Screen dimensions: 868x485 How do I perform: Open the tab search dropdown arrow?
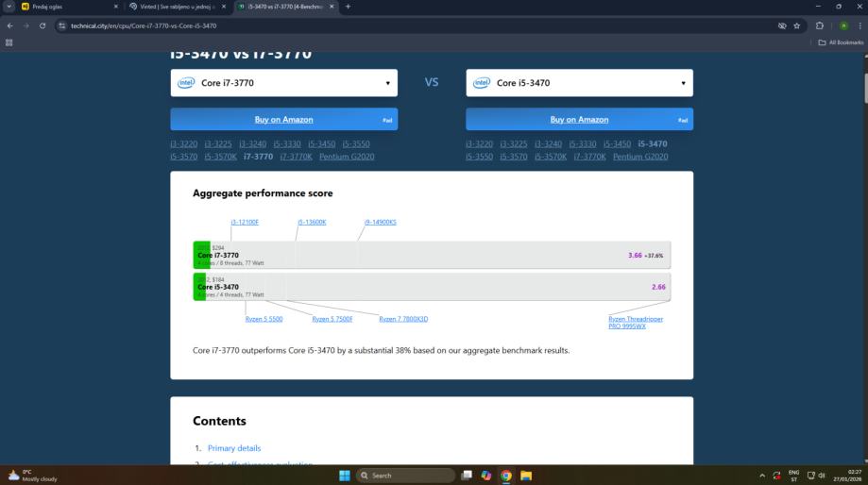(9, 7)
